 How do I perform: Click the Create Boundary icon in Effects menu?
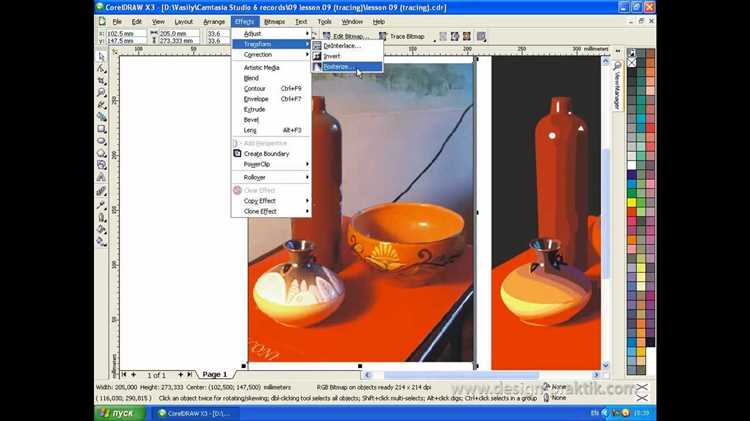[x=237, y=153]
